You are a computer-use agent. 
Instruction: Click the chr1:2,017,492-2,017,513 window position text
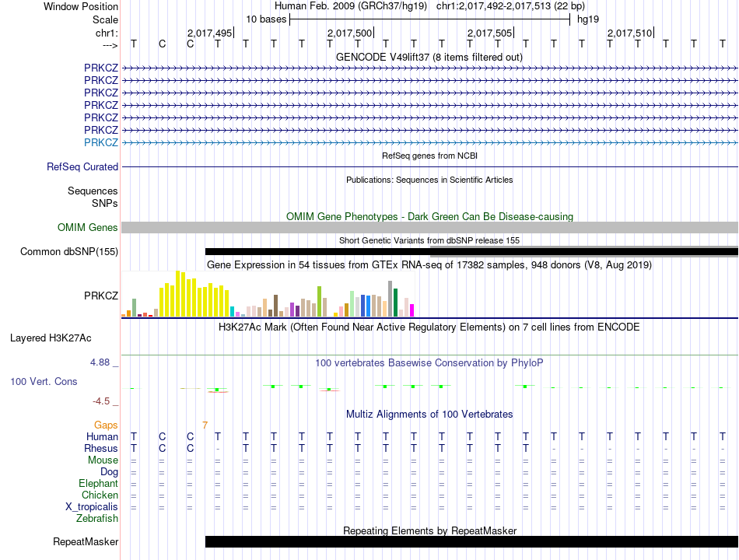point(510,6)
